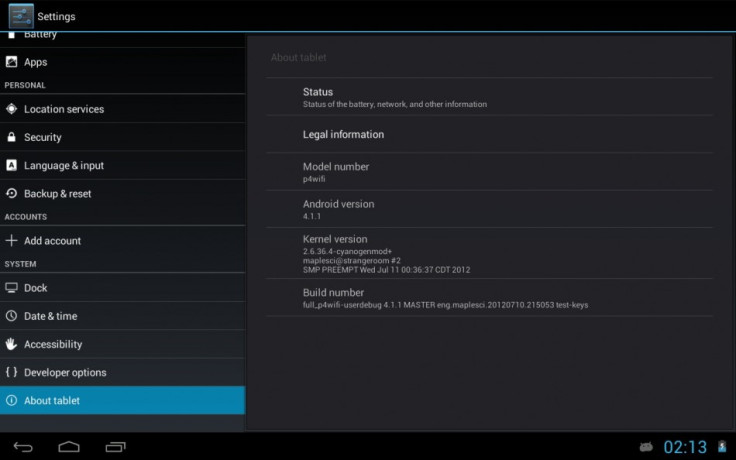Image resolution: width=736 pixels, height=460 pixels.
Task: Go back with the Back navigation button
Action: (x=23, y=447)
